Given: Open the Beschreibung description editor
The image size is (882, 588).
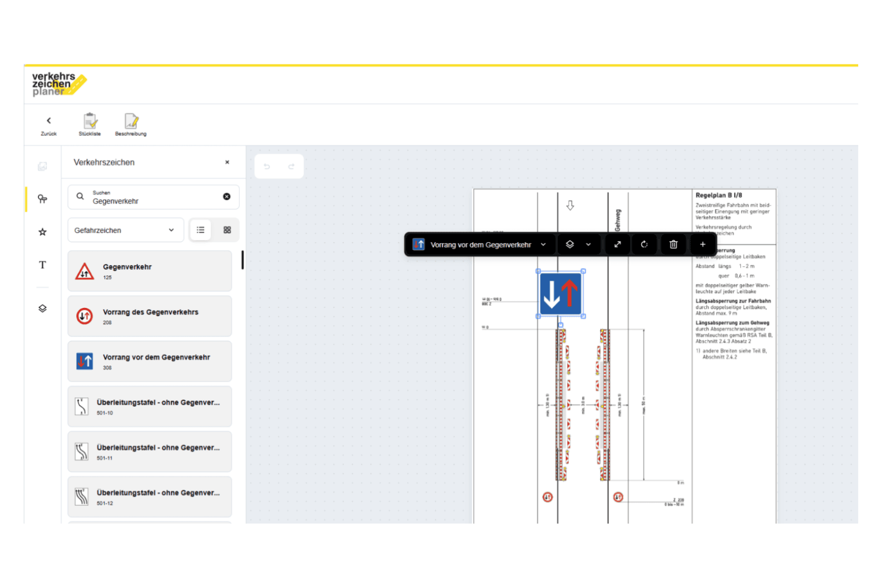Looking at the screenshot, I should point(131,124).
